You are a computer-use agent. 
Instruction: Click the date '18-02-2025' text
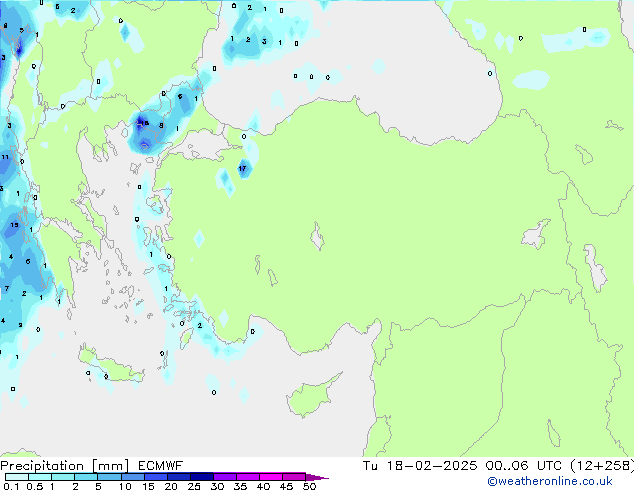(432, 466)
